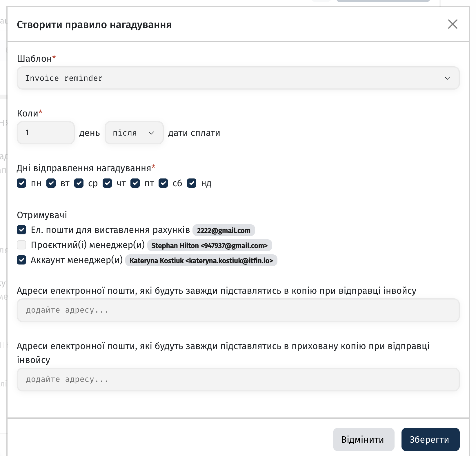
Task: Click the template dropdown chevron arrow
Action: pos(447,78)
